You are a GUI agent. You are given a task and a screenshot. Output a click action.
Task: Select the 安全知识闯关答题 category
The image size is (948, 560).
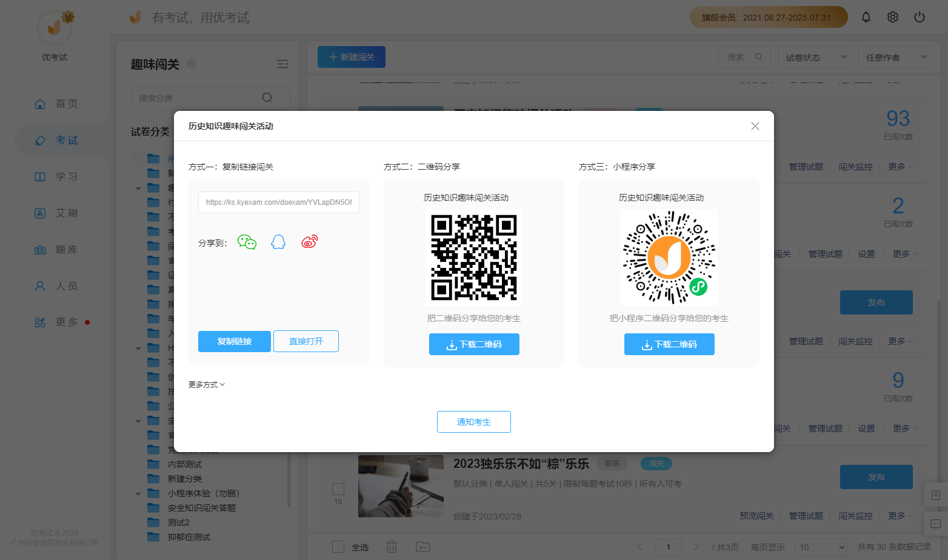[202, 508]
